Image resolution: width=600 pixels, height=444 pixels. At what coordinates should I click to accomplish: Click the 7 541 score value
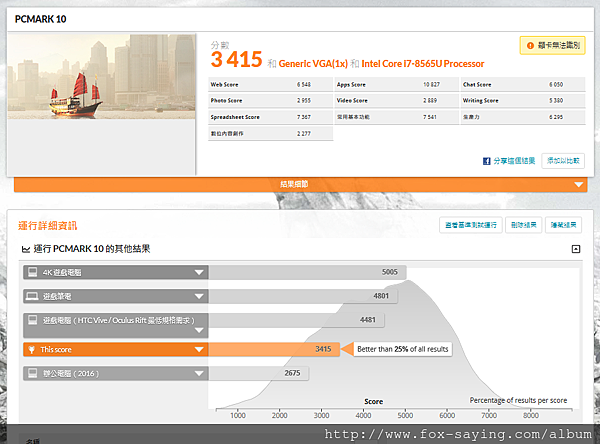click(x=430, y=117)
